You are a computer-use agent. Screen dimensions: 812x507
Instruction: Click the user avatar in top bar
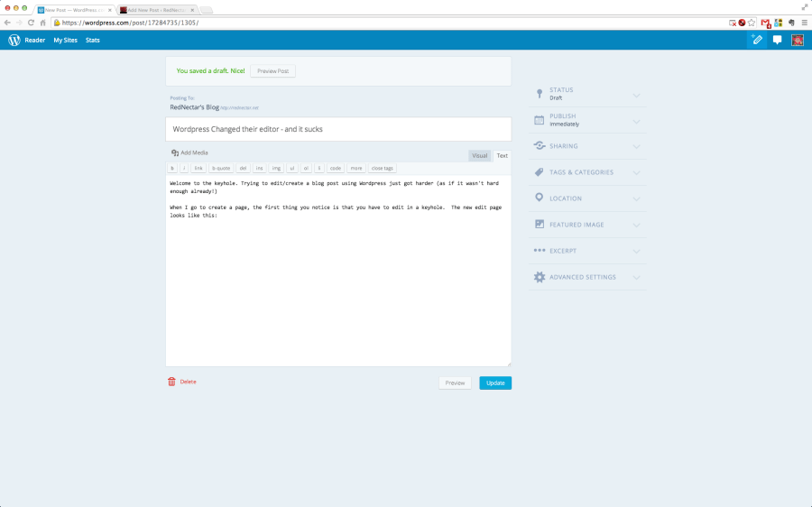pos(798,40)
